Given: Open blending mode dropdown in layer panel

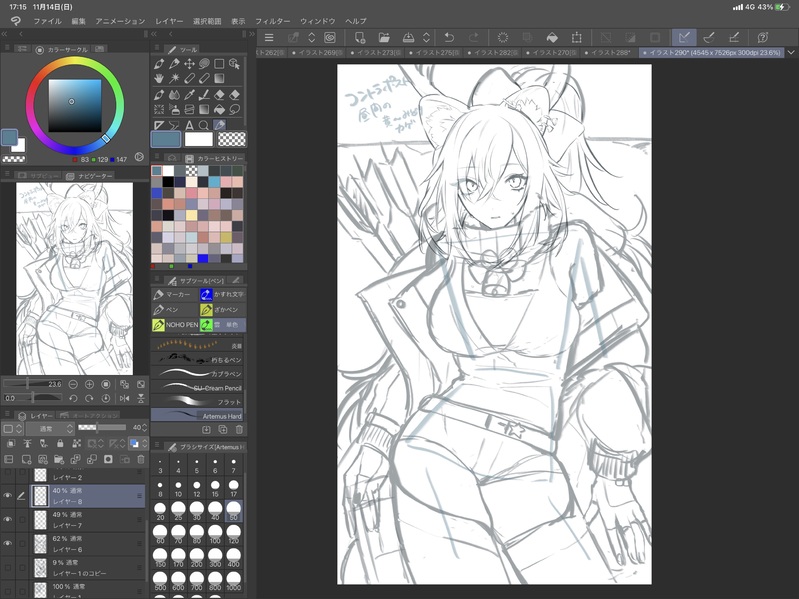Looking at the screenshot, I should coord(50,428).
